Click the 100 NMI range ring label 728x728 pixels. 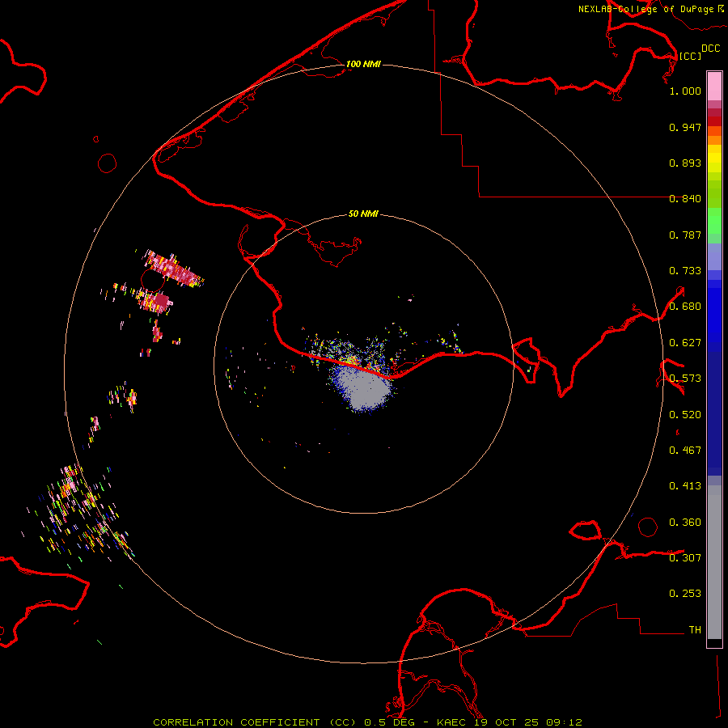[363, 64]
